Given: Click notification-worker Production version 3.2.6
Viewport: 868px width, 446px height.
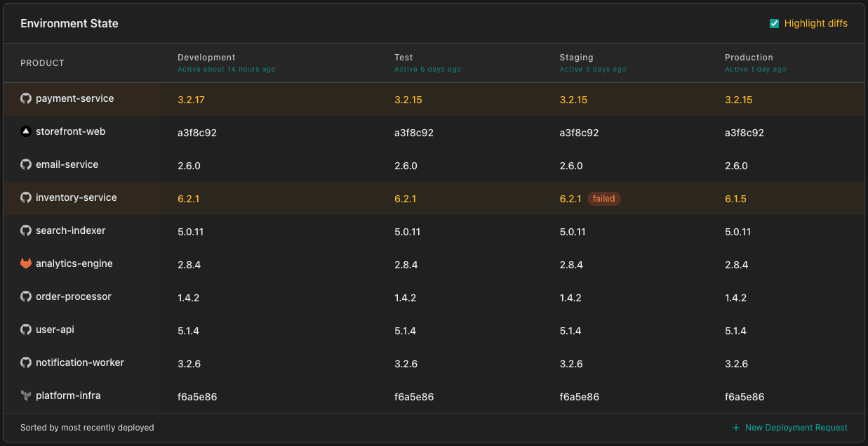Looking at the screenshot, I should click(737, 364).
